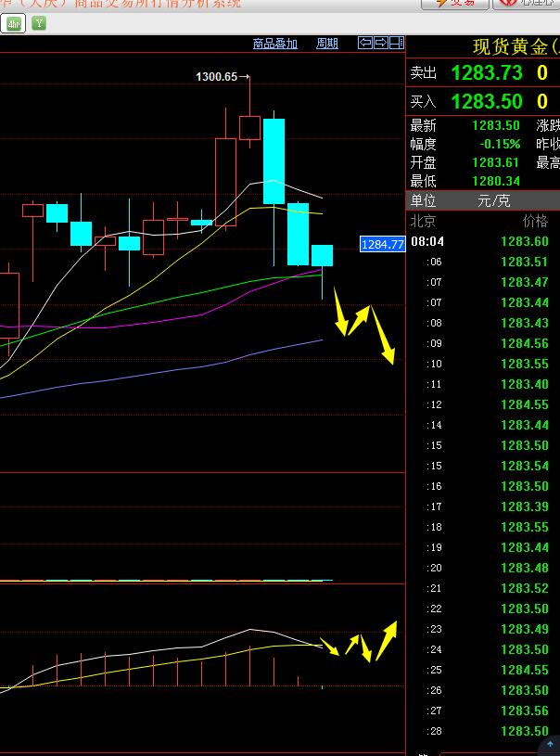
Task: Click the 价格 price column header
Action: (x=535, y=222)
